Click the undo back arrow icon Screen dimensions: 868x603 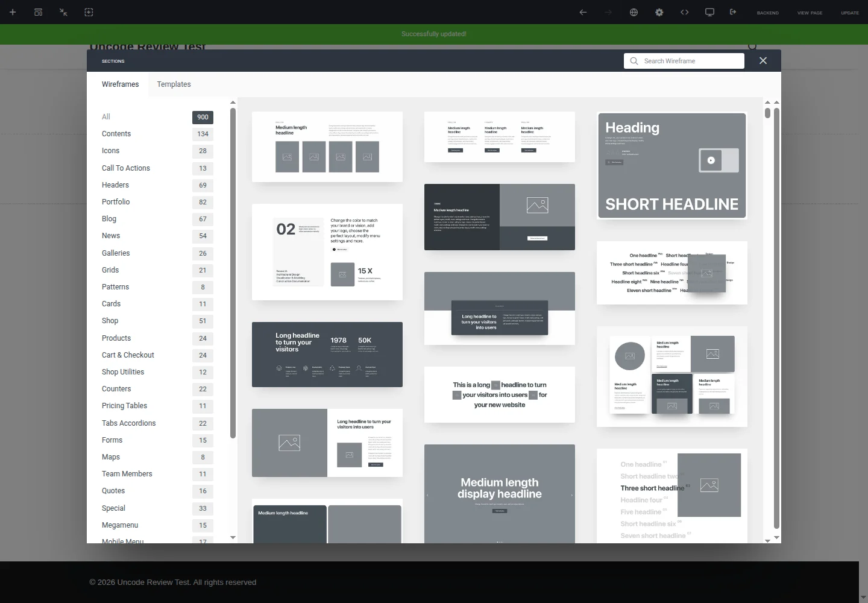583,12
